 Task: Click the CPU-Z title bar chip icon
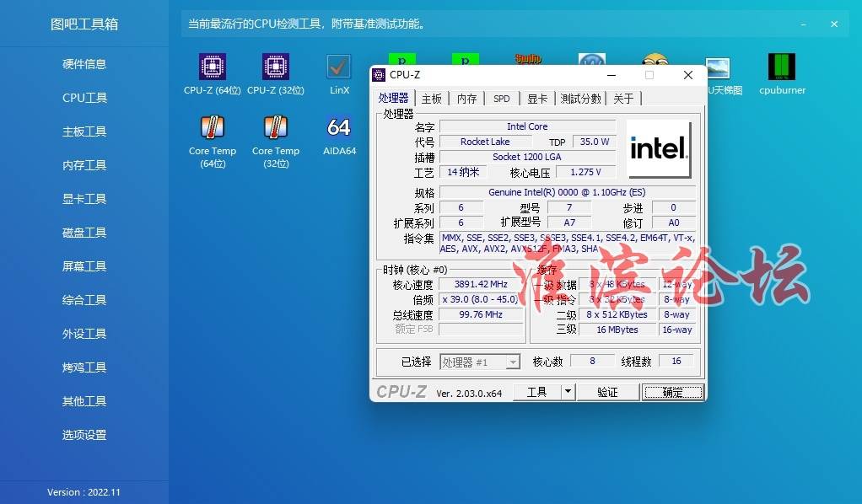tap(379, 75)
